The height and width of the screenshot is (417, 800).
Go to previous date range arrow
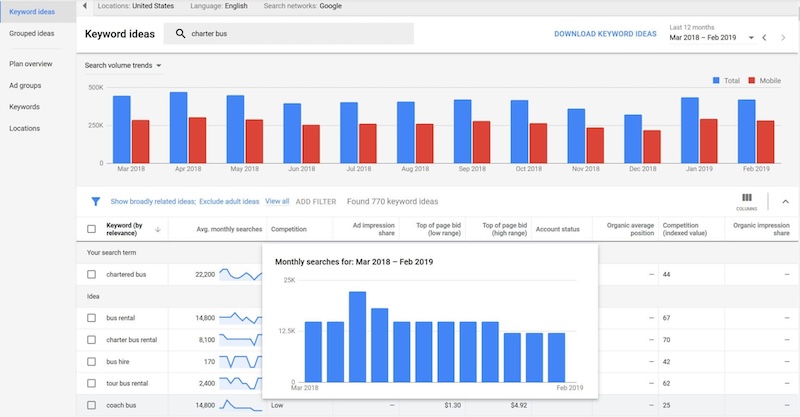coord(764,37)
